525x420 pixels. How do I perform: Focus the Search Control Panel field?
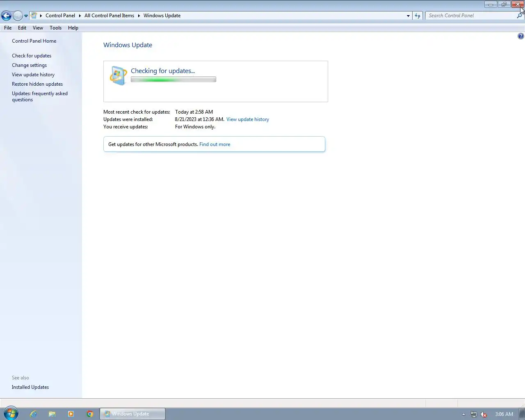(x=471, y=16)
